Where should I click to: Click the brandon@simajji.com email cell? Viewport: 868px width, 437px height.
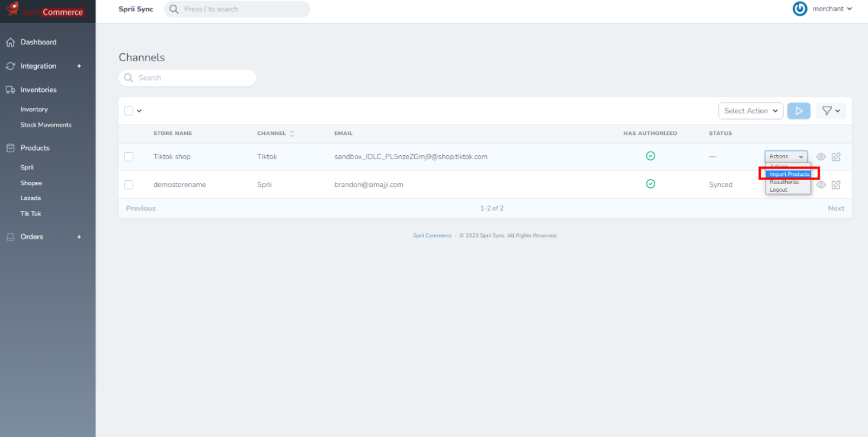tap(369, 185)
